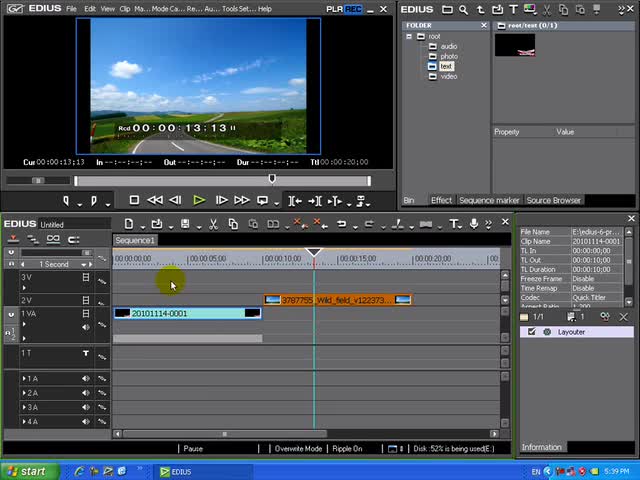Viewport: 640px width, 480px height.
Task: Open the File menu
Action: tap(71, 9)
